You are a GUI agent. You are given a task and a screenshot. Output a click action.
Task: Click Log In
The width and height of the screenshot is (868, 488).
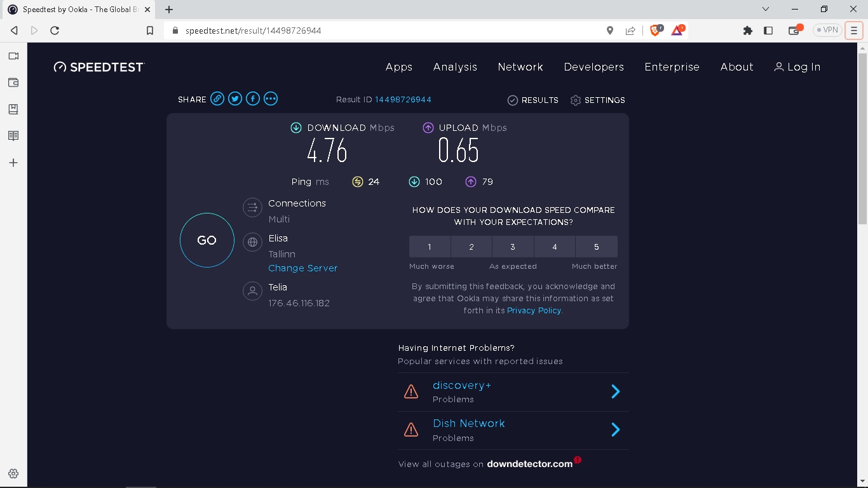pos(797,67)
